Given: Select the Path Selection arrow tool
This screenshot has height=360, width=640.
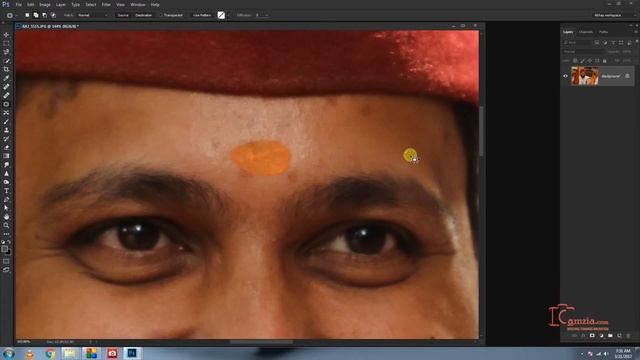Looking at the screenshot, I should [6, 208].
